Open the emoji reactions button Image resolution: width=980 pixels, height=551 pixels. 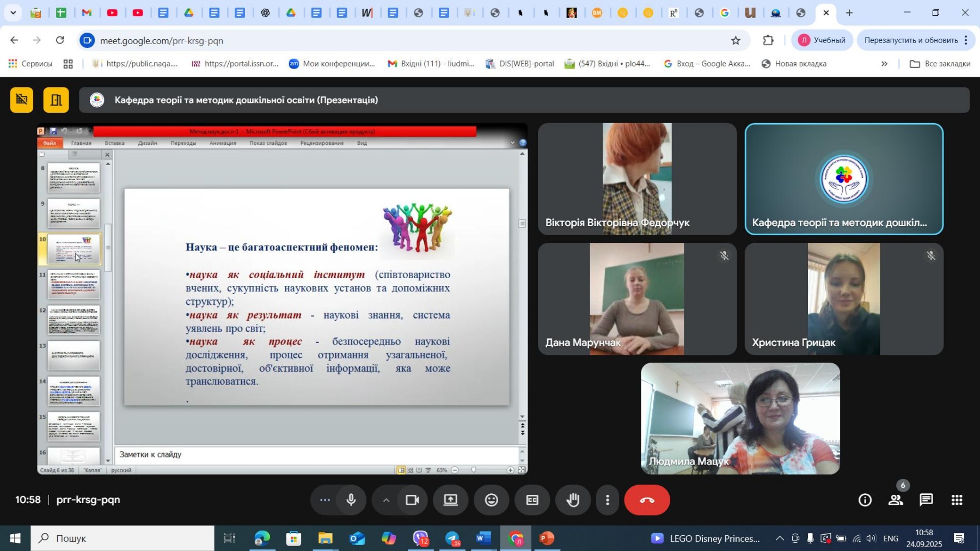point(491,500)
